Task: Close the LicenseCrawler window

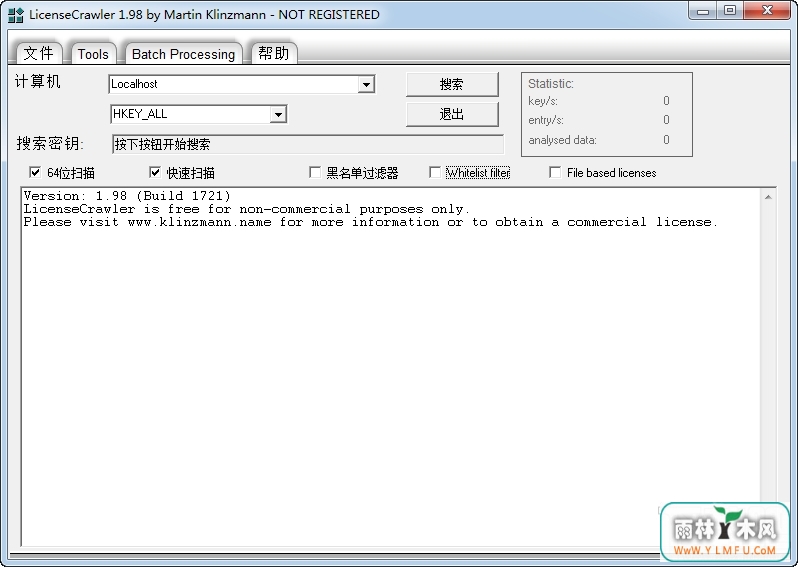Action: [767, 11]
